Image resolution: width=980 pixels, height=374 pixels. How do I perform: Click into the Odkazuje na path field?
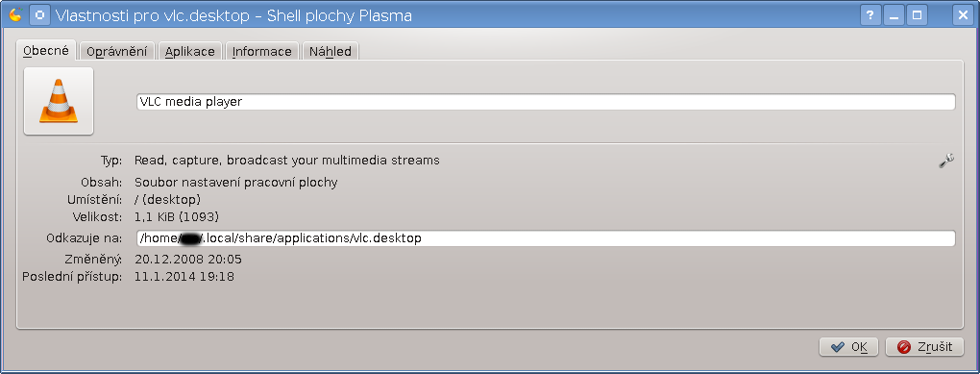click(x=546, y=238)
